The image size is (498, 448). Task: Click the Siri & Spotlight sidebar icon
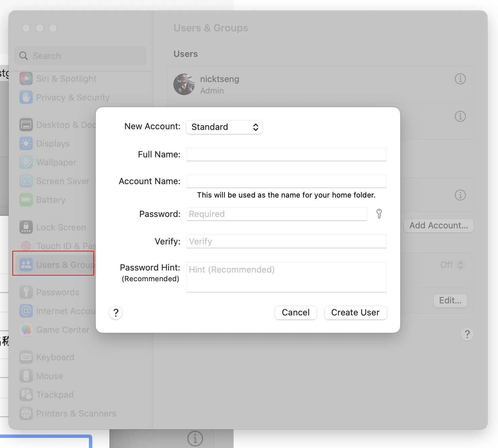(x=26, y=79)
